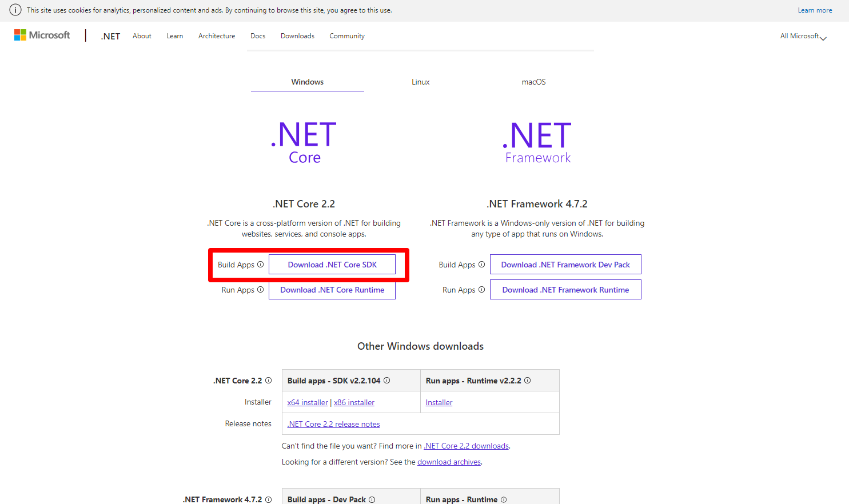Open the x64 installer link

click(308, 403)
